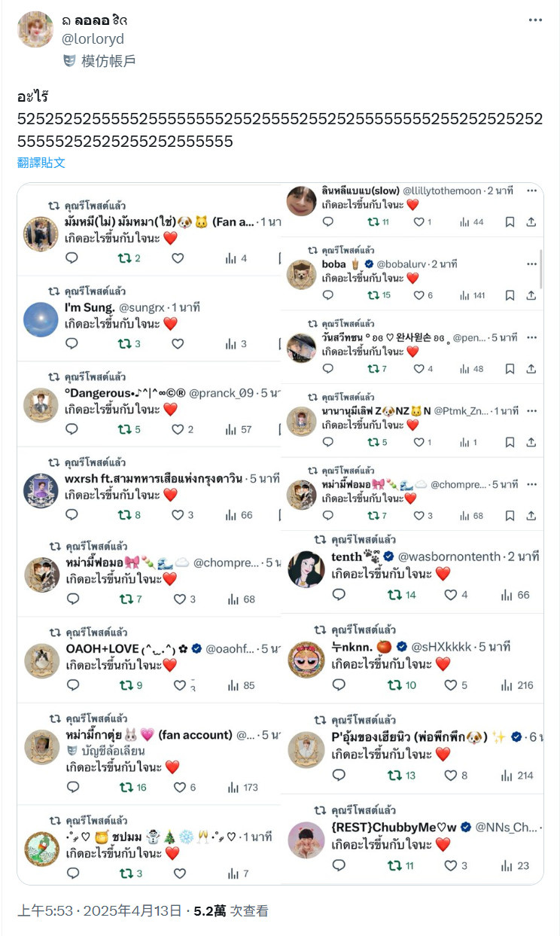Click the 模仿帳戶 parody account label
The width and height of the screenshot is (560, 936).
coord(108,61)
